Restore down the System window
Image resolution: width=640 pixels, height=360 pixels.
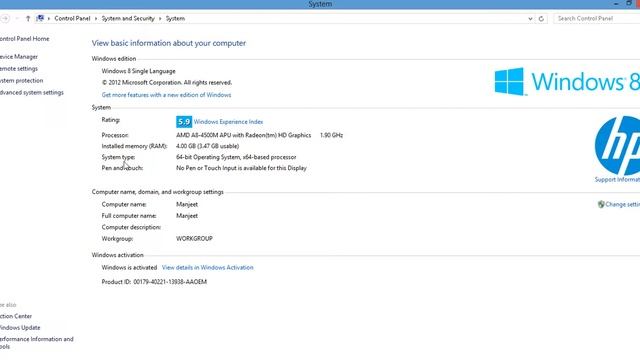(x=629, y=3)
